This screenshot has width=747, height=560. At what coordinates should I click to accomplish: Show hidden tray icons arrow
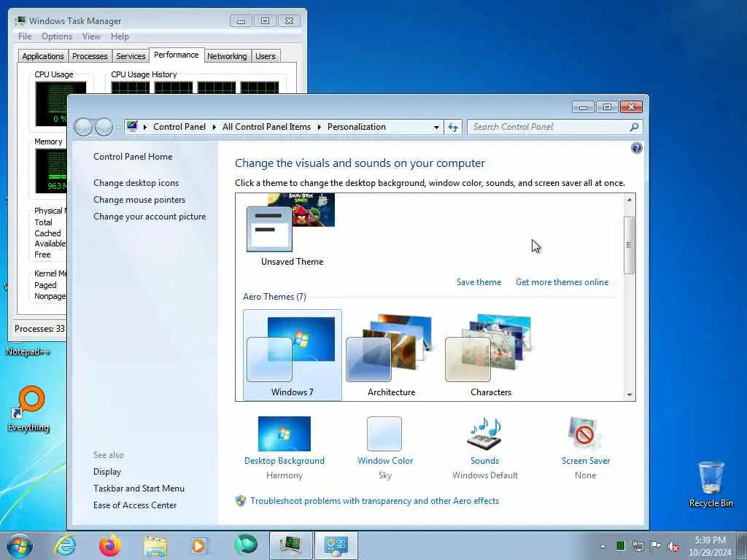pos(603,546)
